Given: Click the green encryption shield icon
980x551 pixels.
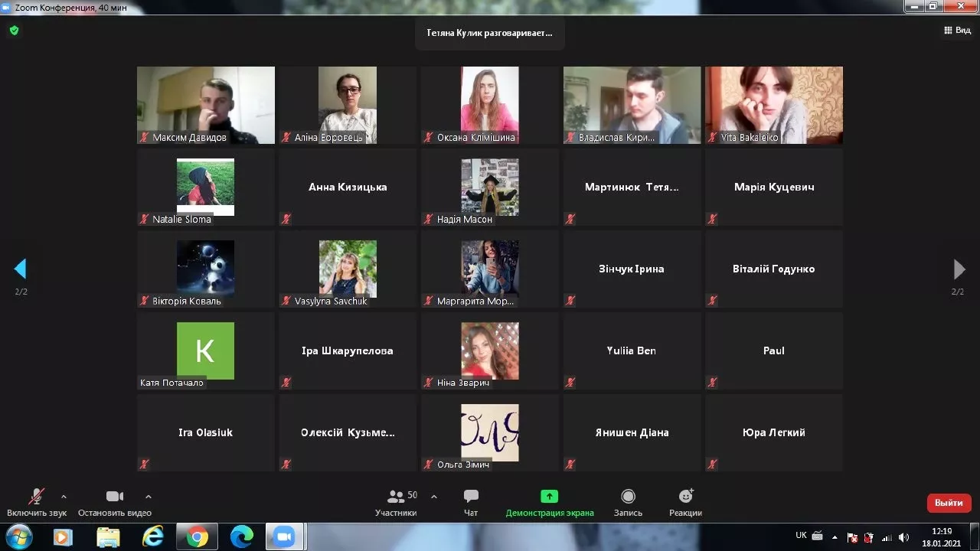Looking at the screenshot, I should tap(14, 31).
